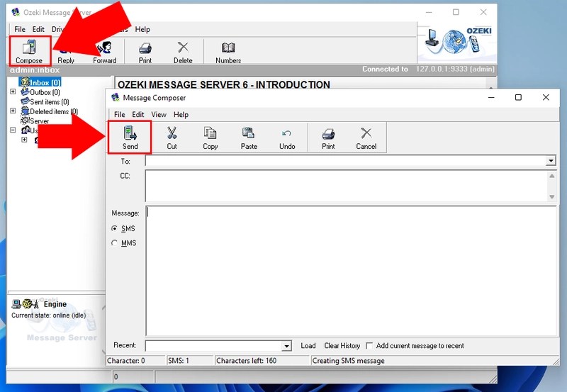Click the Cancel icon in Message Composer

(366, 133)
